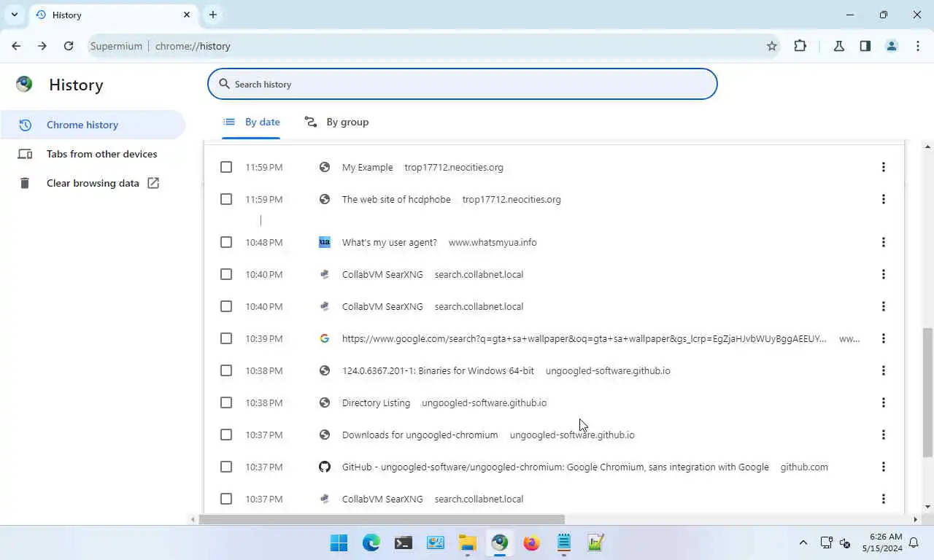This screenshot has width=934, height=560.
Task: Open File Explorer from taskbar
Action: click(468, 542)
